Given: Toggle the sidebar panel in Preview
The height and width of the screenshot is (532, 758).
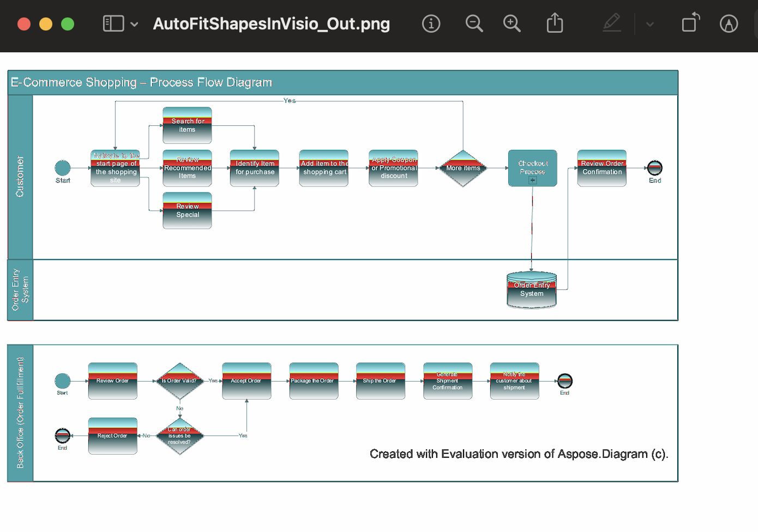Looking at the screenshot, I should (x=113, y=23).
